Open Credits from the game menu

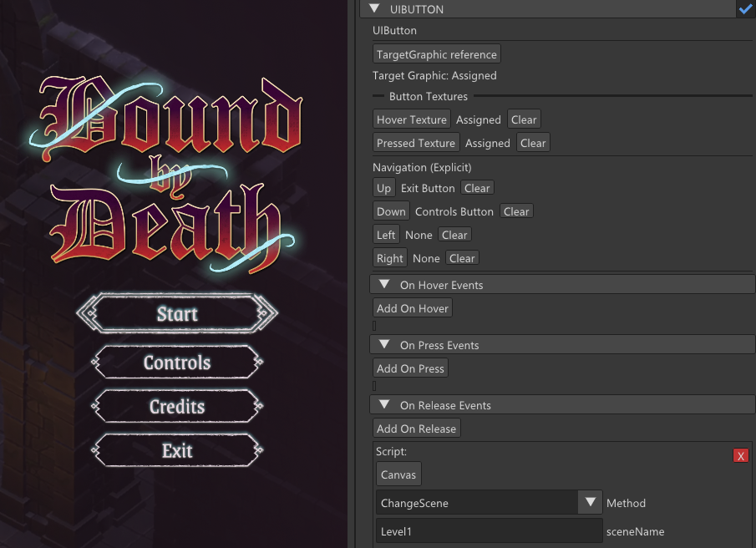(x=177, y=406)
